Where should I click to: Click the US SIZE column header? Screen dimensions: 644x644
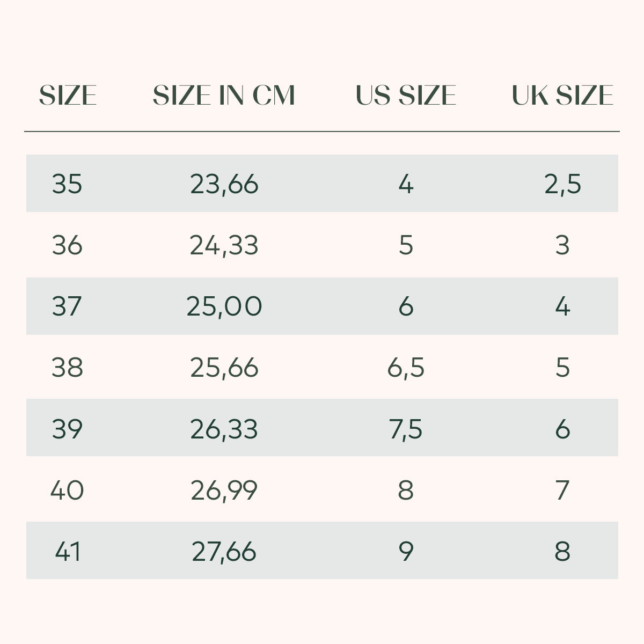click(x=406, y=96)
